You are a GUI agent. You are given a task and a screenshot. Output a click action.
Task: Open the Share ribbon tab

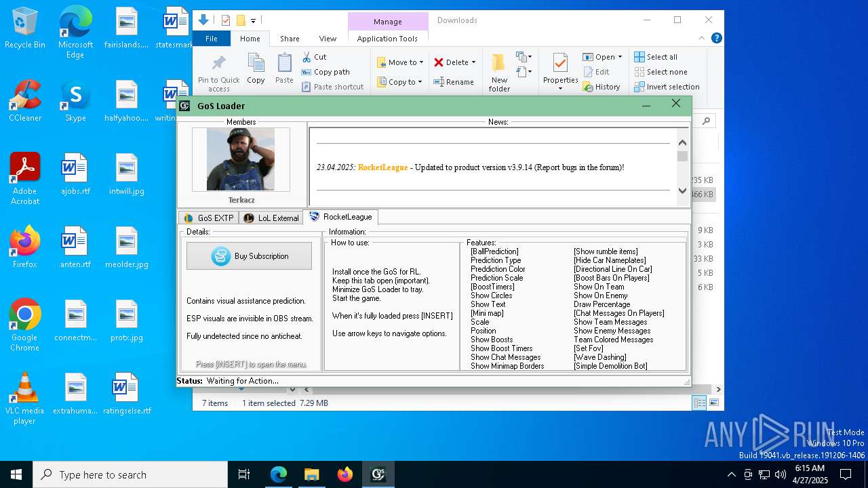290,39
